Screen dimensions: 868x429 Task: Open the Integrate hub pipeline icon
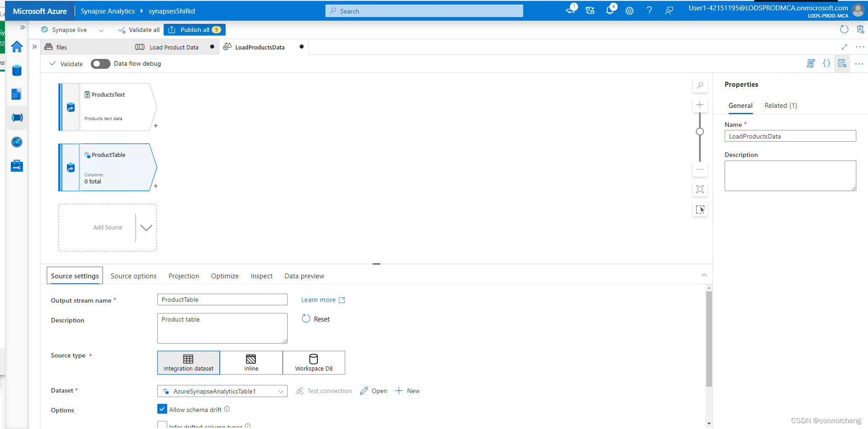(17, 118)
